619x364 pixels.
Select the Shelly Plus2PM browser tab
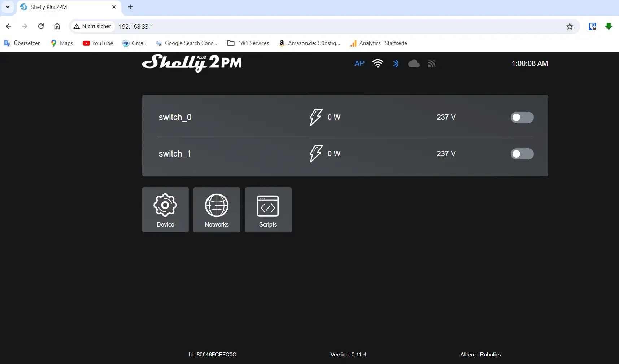pyautogui.click(x=69, y=8)
